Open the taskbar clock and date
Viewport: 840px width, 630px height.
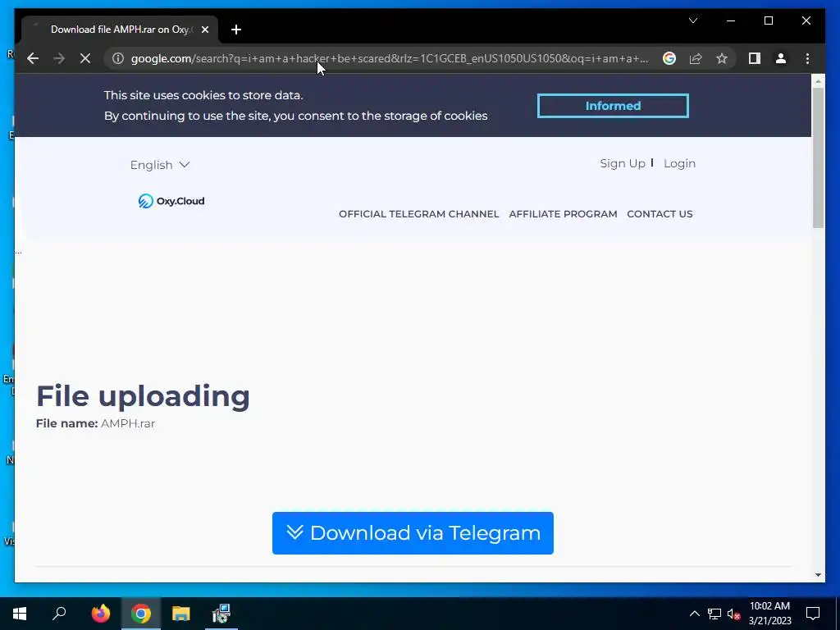tap(769, 614)
